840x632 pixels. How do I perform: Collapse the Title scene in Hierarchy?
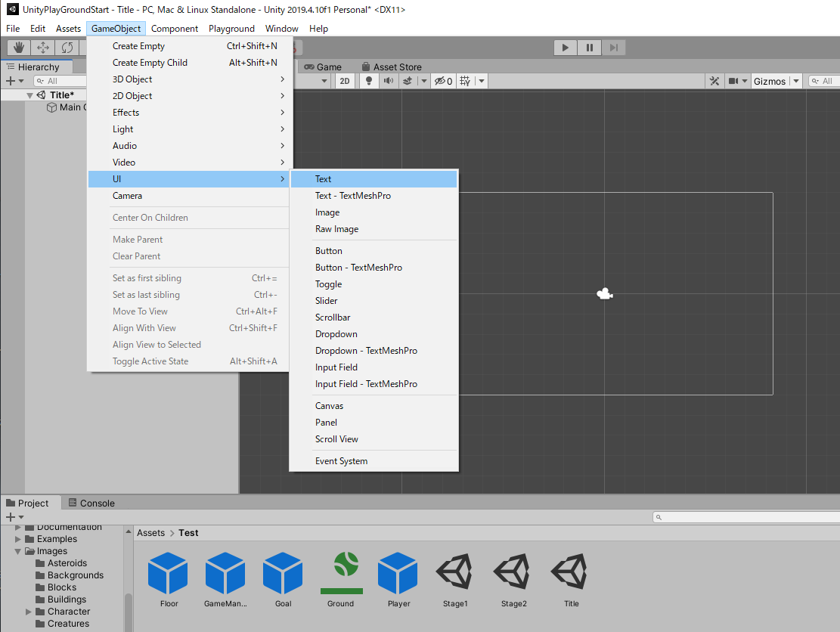[29, 95]
